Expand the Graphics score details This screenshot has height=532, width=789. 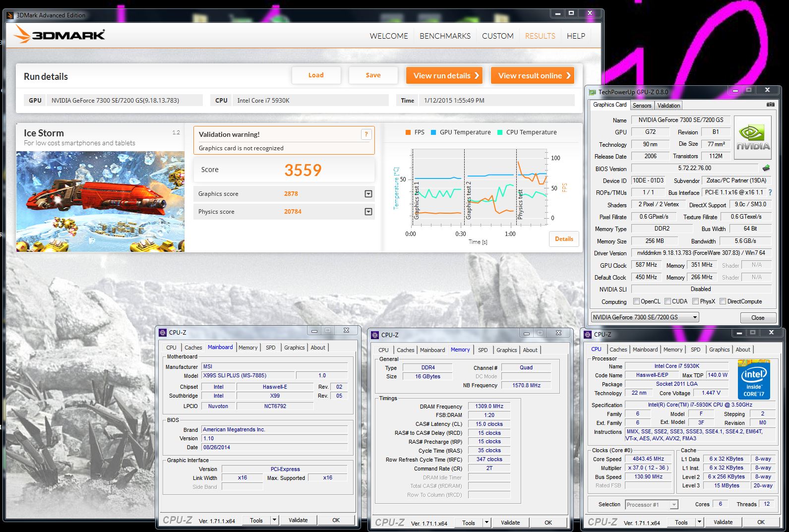(x=368, y=194)
